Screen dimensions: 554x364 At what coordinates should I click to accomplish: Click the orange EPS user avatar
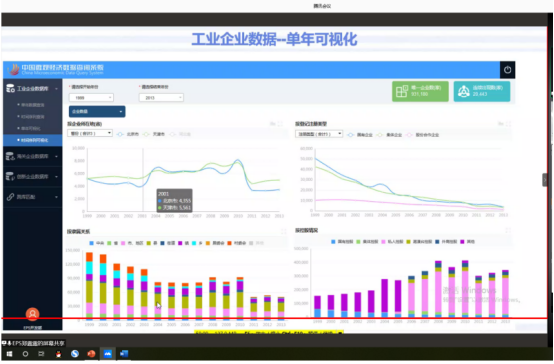point(32,314)
